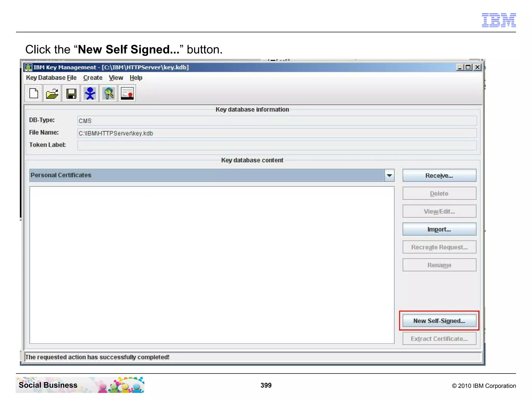This screenshot has height=399, width=532.
Task: Click the Receive... button
Action: tap(439, 176)
